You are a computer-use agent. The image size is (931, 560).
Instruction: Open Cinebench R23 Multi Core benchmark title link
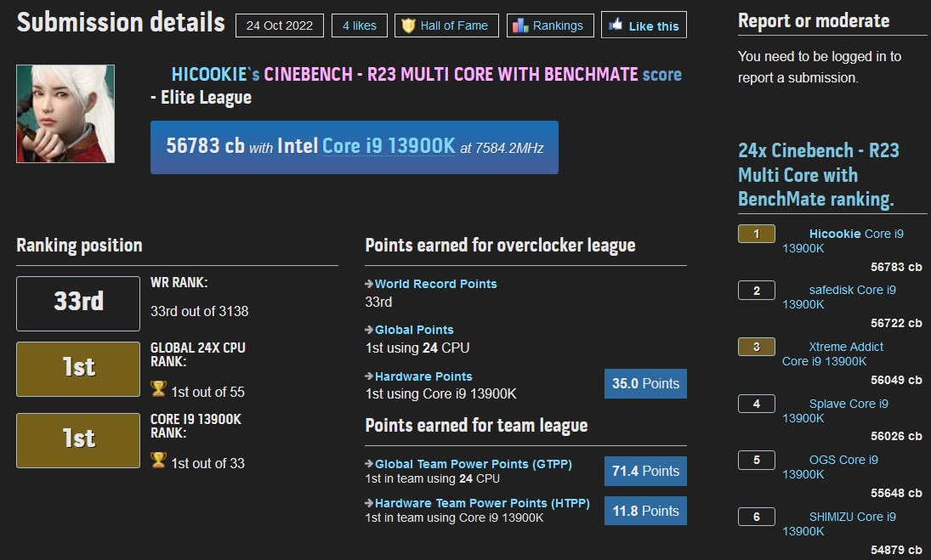(451, 75)
